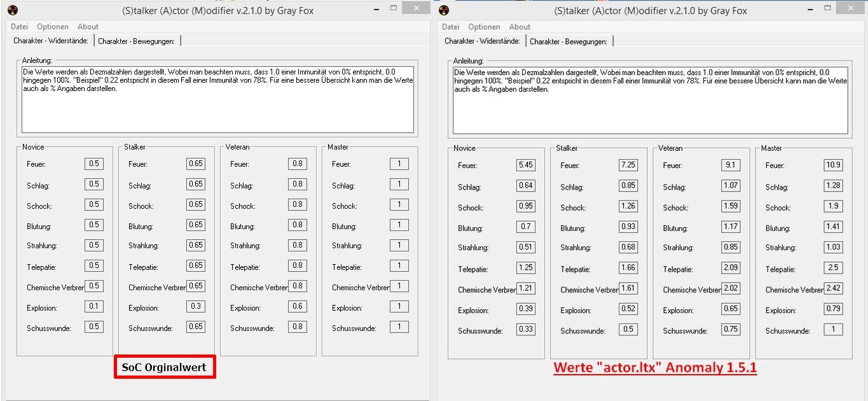Edit Novice Schusswunde value 0.33 in right window

(x=526, y=329)
